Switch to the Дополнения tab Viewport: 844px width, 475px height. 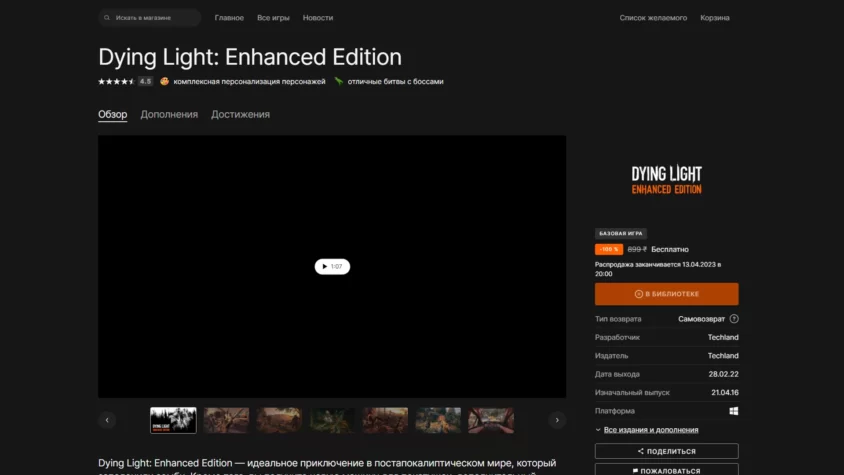(x=169, y=114)
